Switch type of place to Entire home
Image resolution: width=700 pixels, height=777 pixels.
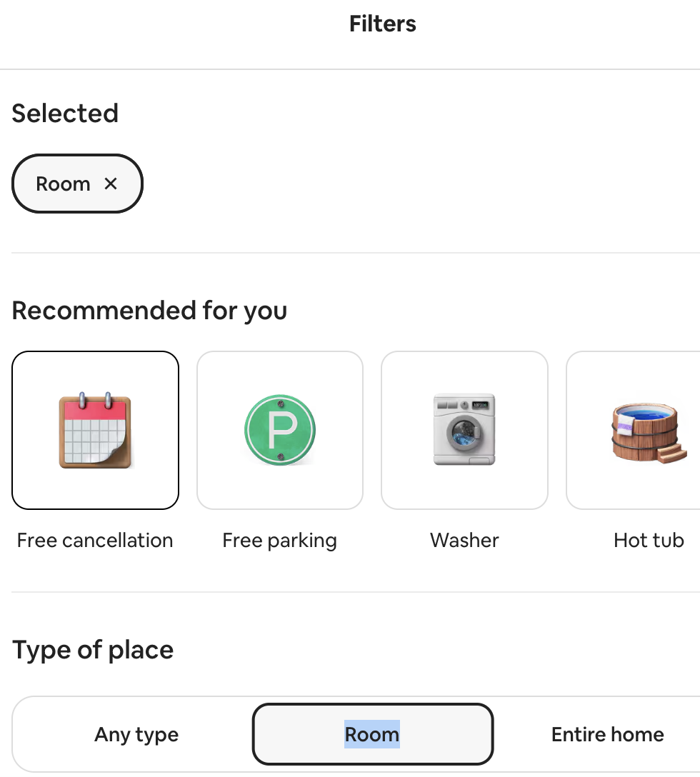pyautogui.click(x=607, y=734)
